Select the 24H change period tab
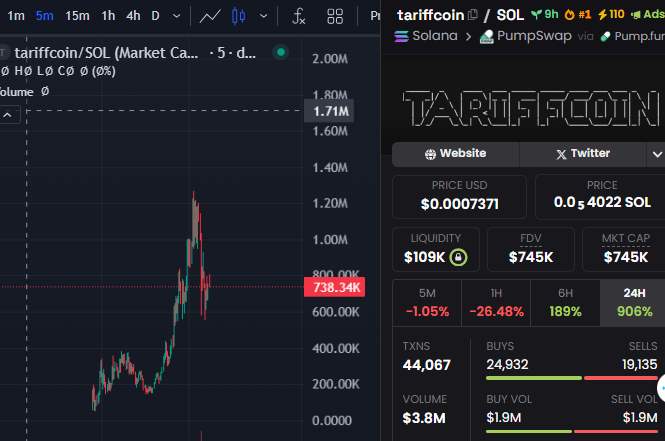This screenshot has width=665, height=441. (x=634, y=303)
